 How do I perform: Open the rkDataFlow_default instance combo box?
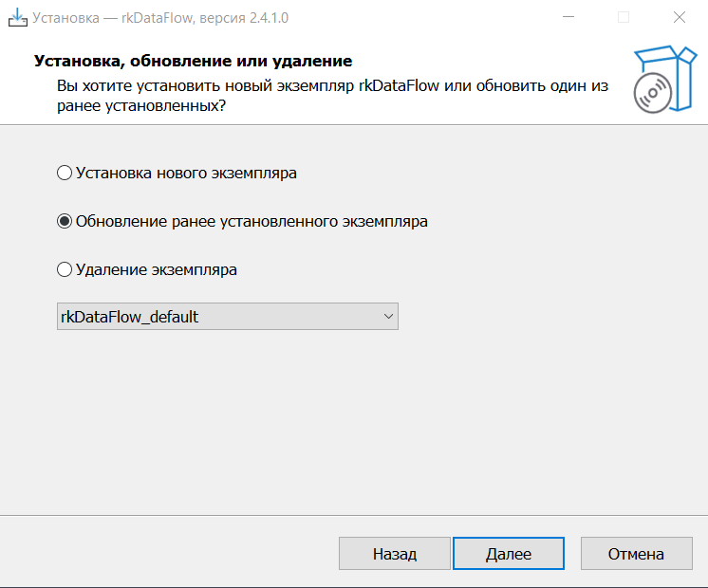click(x=218, y=317)
